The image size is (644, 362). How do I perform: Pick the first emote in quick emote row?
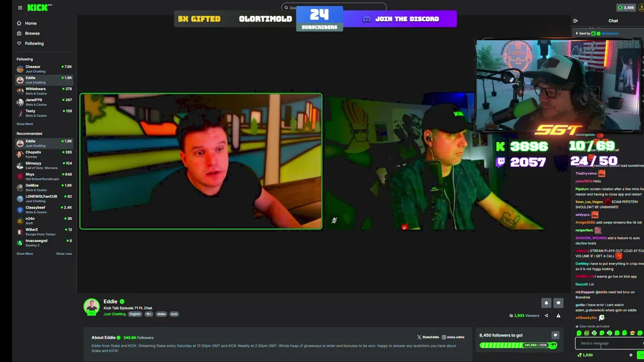(x=579, y=333)
